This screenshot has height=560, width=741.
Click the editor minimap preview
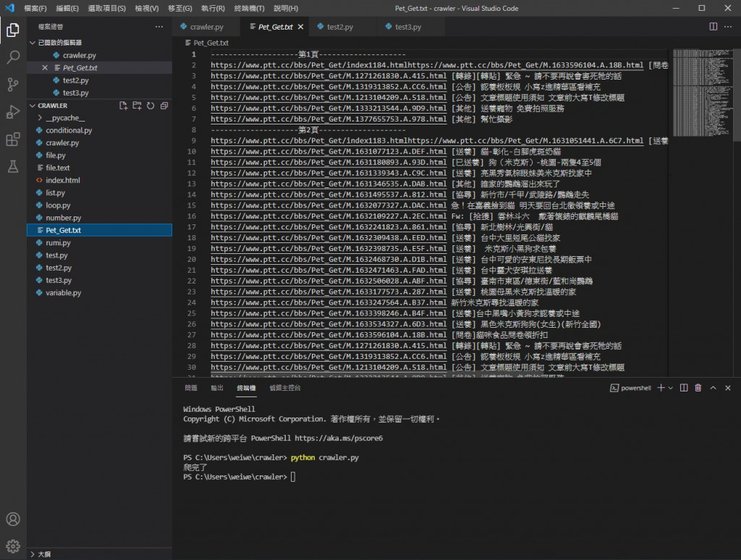pyautogui.click(x=702, y=92)
